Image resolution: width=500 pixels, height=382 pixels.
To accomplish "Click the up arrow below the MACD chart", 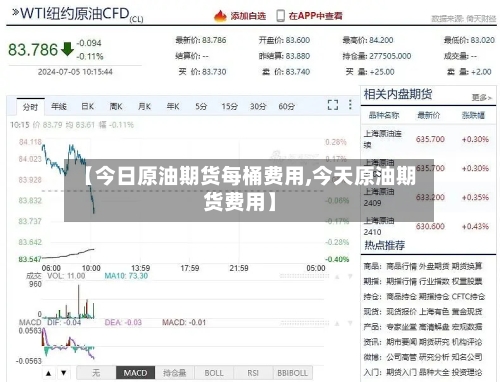I will click(49, 373).
